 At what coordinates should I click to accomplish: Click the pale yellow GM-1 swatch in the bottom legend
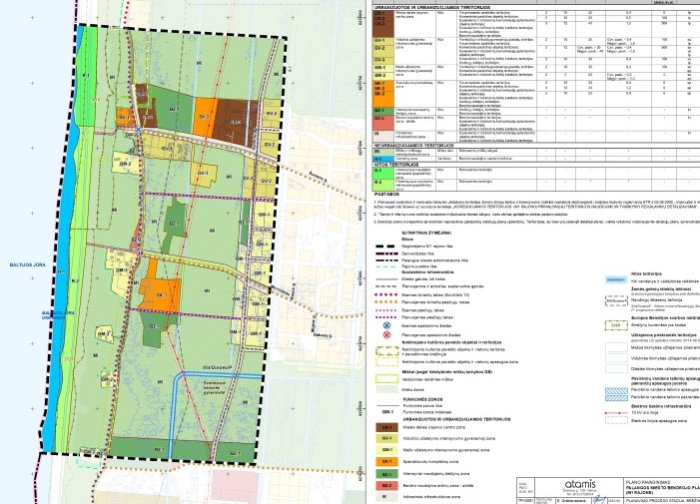click(387, 450)
